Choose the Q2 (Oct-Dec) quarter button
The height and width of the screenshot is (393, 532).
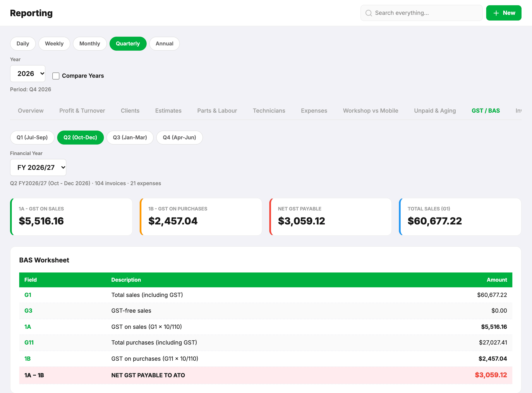pos(80,138)
